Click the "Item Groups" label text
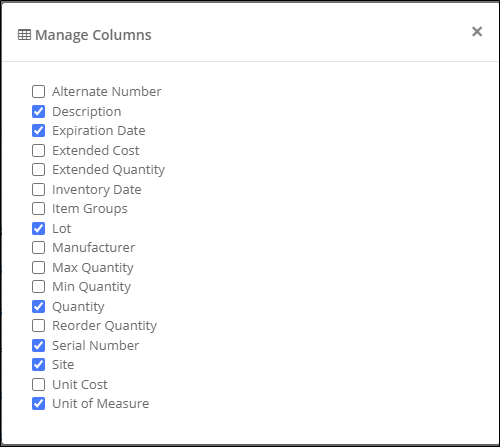Screen dimensions: 500x447 tap(90, 209)
